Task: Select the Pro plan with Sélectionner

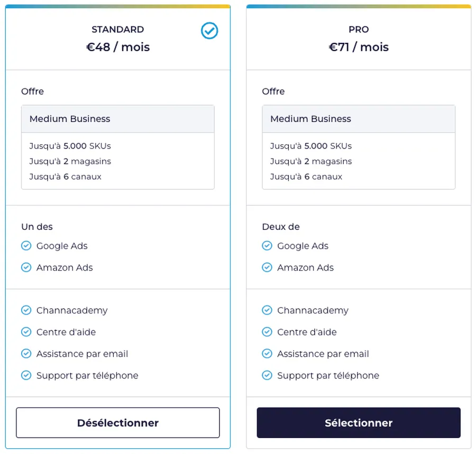Action: pos(359,423)
